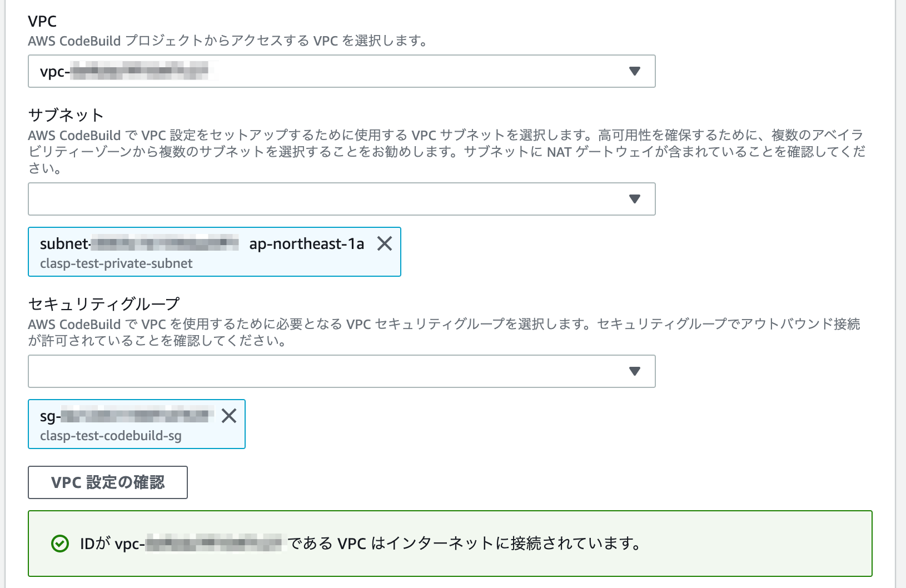Click the subnet- ID in the chip
Image resolution: width=906 pixels, height=588 pixels.
point(140,243)
